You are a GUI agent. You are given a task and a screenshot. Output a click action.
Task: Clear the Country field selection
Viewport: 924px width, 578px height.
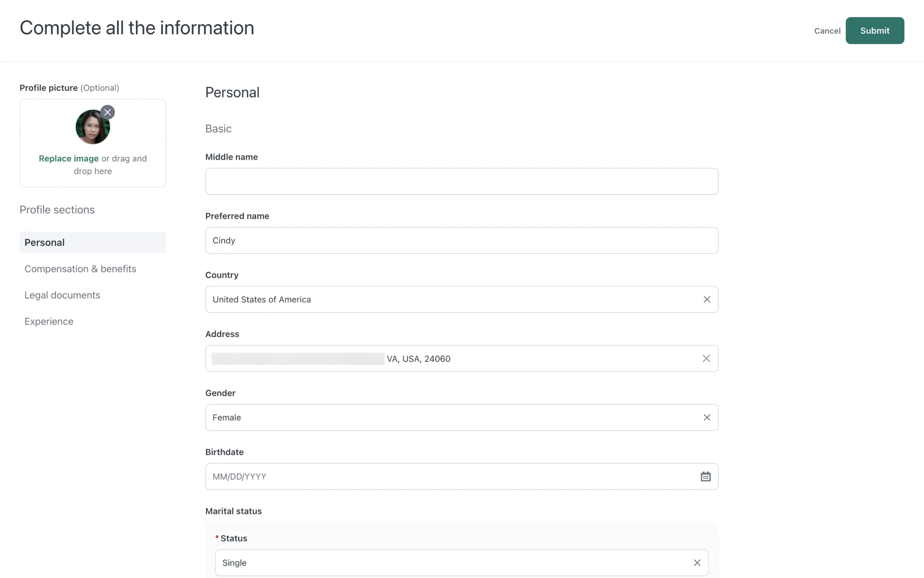(x=706, y=300)
